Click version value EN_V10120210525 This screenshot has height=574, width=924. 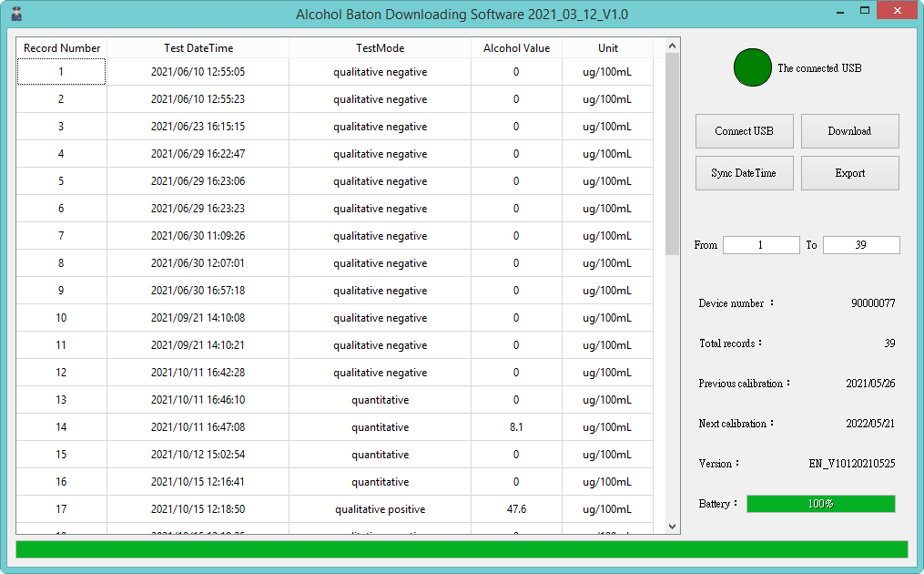pyautogui.click(x=851, y=464)
